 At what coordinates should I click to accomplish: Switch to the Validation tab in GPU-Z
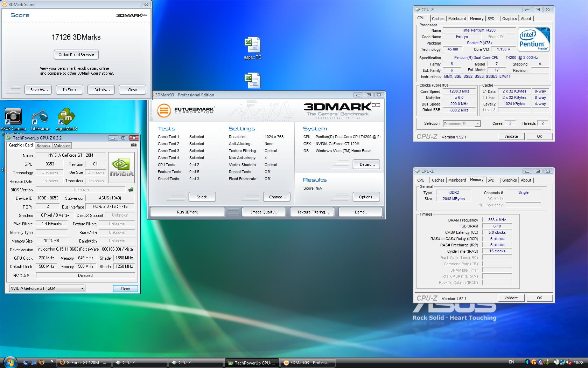pos(62,145)
